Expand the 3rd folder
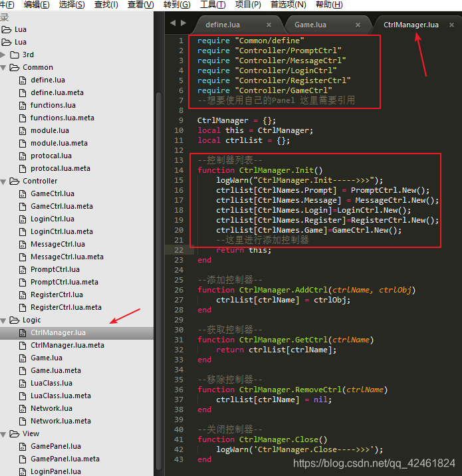The image size is (462, 476). pos(3,55)
